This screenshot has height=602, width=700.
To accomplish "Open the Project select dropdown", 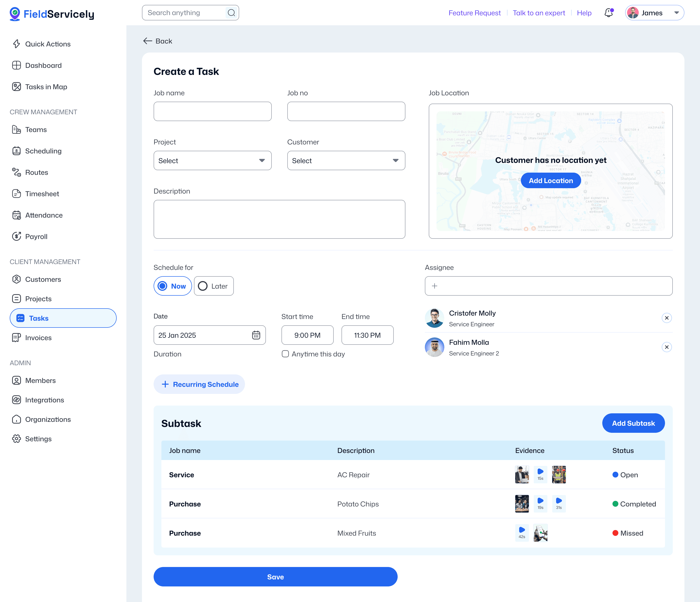I will (x=212, y=160).
